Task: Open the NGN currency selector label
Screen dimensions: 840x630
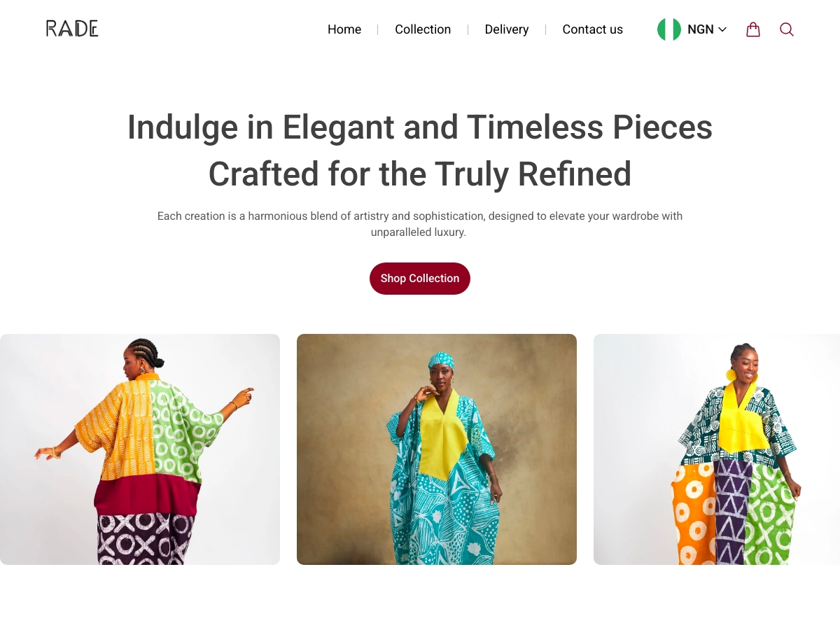Action: tap(701, 29)
